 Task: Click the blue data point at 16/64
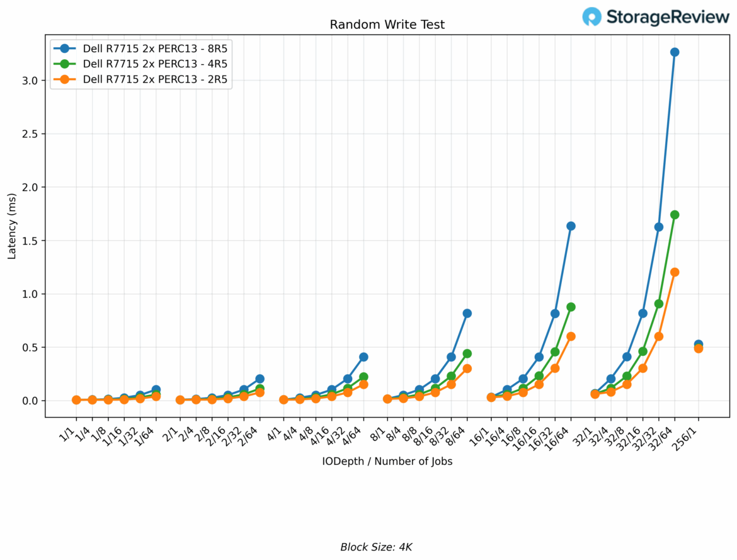(571, 226)
